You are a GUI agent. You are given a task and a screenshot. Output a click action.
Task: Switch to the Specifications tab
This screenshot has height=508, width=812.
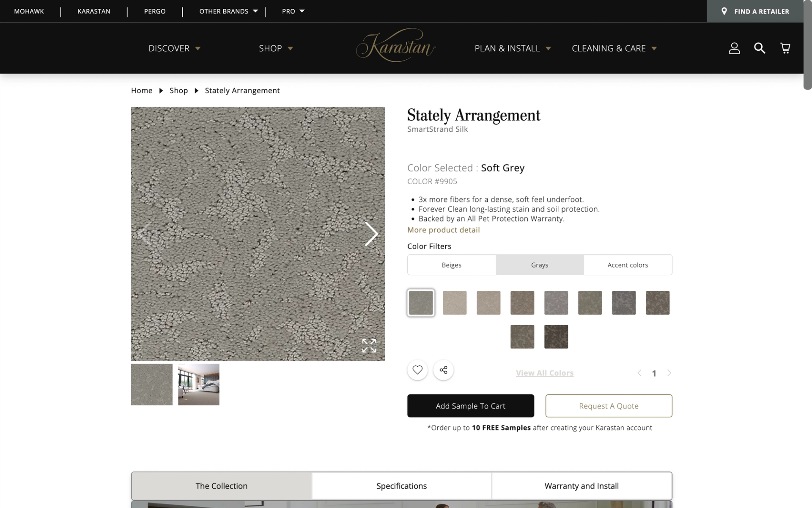click(401, 486)
